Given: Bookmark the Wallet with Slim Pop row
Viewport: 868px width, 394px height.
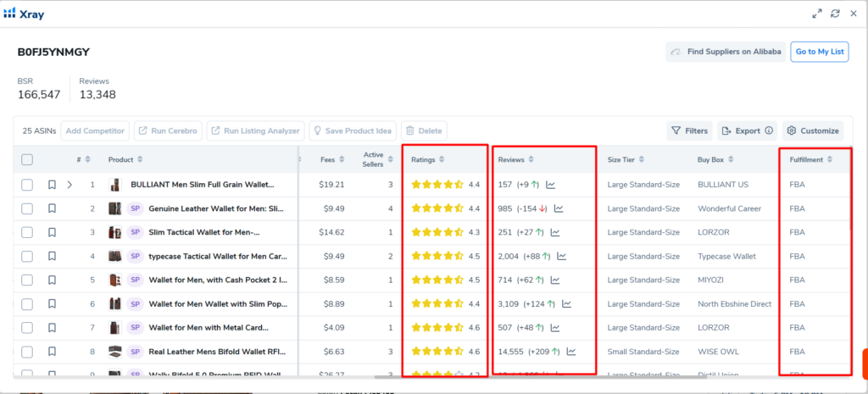Looking at the screenshot, I should point(52,304).
